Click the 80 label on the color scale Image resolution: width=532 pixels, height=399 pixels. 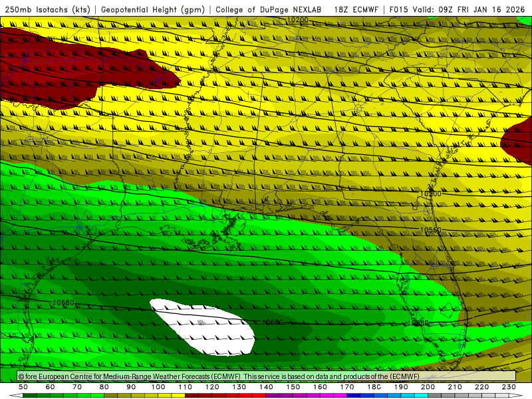[104, 387]
